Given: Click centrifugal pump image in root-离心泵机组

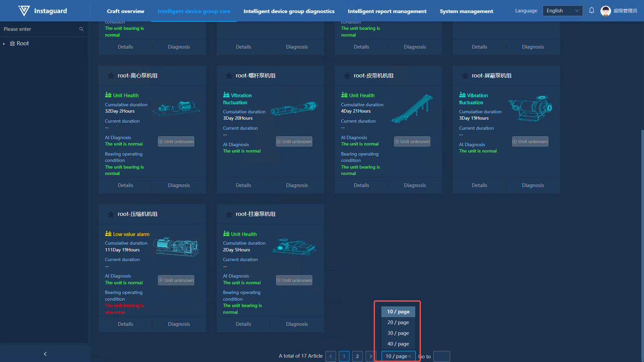Looking at the screenshot, I should point(176,108).
